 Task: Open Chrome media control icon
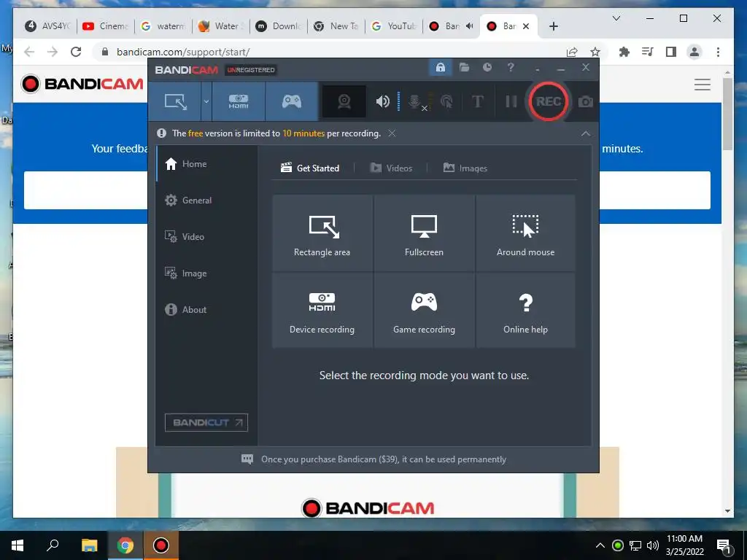coord(648,52)
